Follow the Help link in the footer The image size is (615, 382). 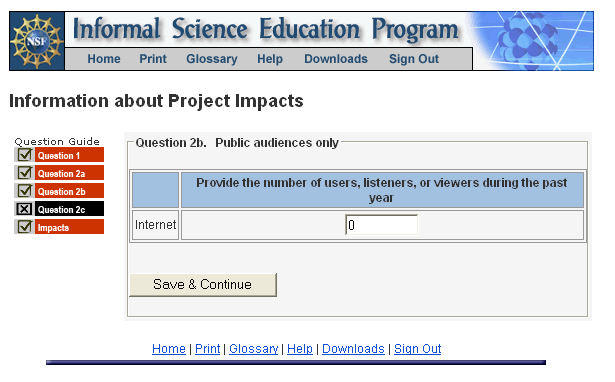tap(300, 349)
